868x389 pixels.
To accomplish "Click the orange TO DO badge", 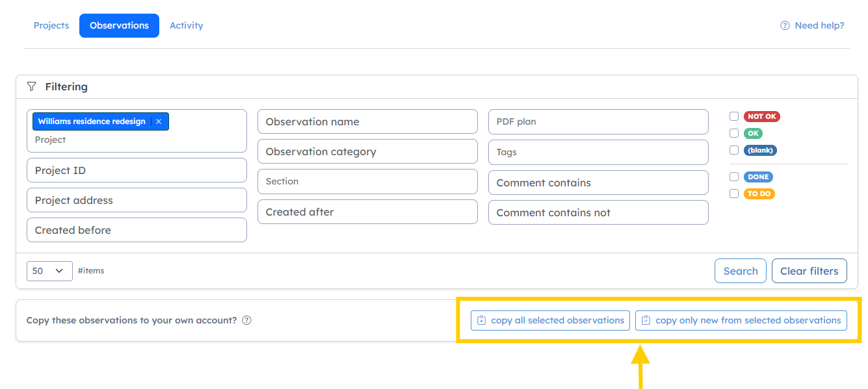I will click(759, 194).
